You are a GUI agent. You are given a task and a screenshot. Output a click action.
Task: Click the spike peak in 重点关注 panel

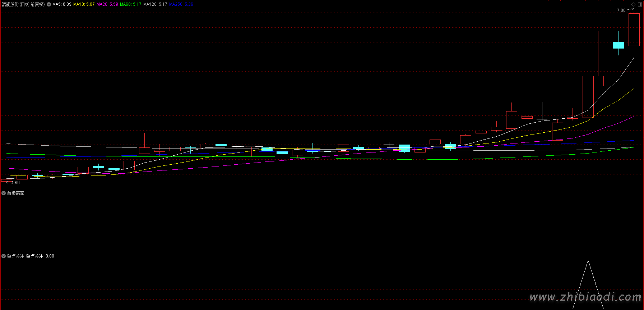(588, 261)
